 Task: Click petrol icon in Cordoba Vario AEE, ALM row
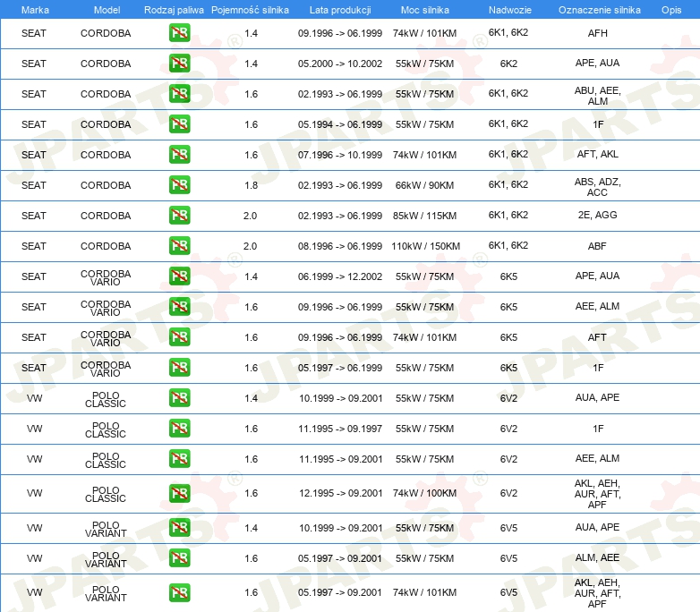(179, 306)
